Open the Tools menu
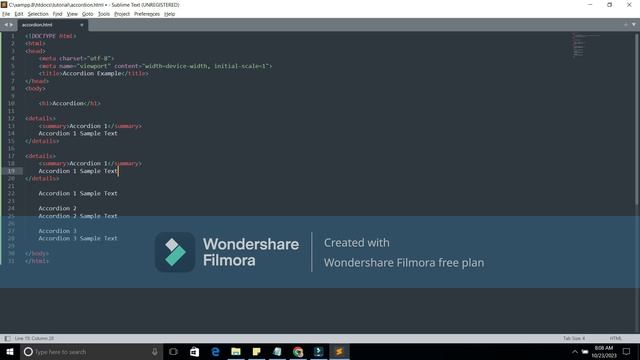The height and width of the screenshot is (360, 640). (104, 14)
